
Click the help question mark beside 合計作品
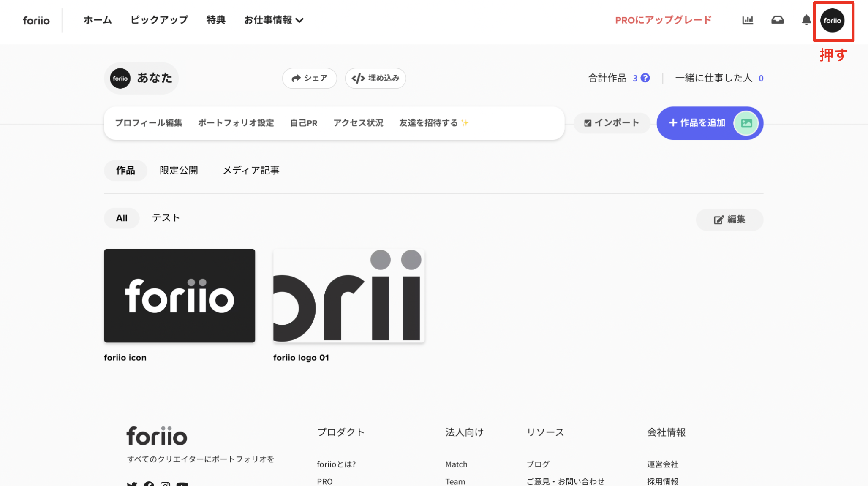pyautogui.click(x=645, y=78)
